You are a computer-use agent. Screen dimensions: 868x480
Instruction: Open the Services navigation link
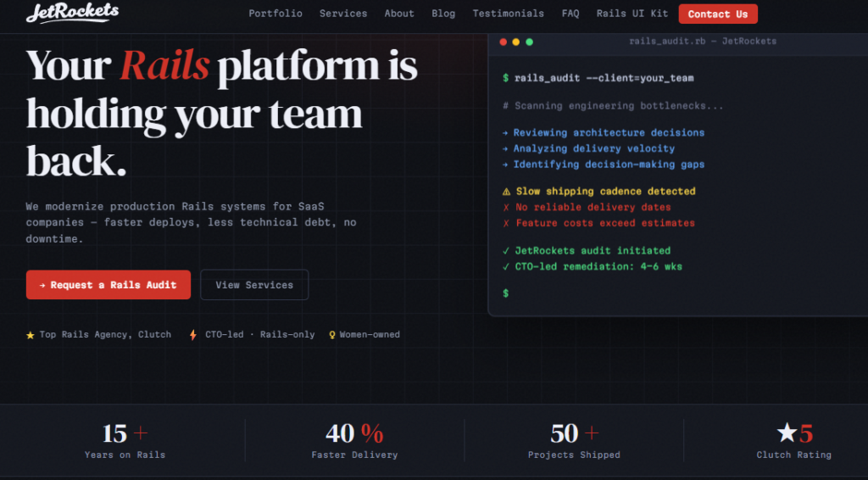343,14
